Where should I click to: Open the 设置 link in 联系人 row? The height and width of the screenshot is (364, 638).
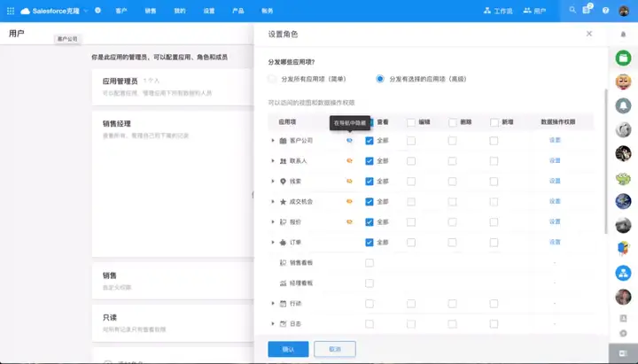coord(555,160)
